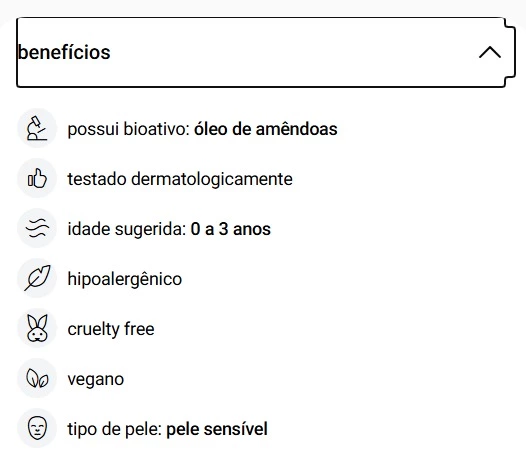
Task: Click the vegano label
Action: tap(96, 380)
